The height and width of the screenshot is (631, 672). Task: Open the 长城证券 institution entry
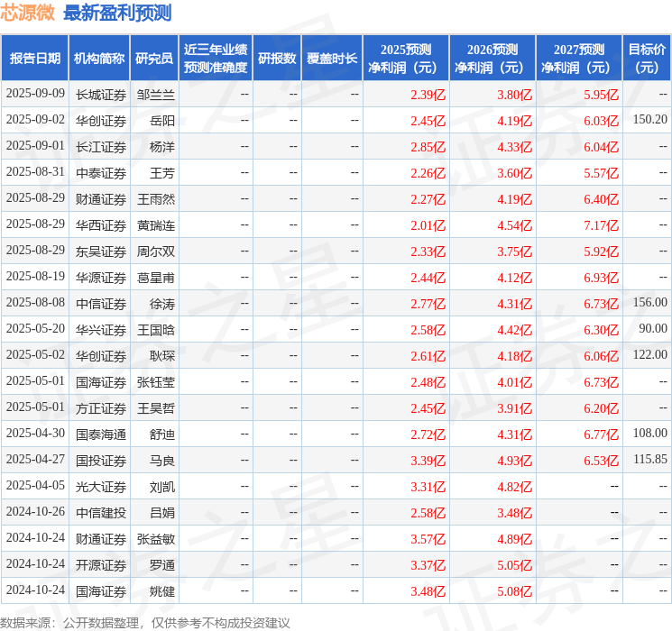(x=100, y=94)
